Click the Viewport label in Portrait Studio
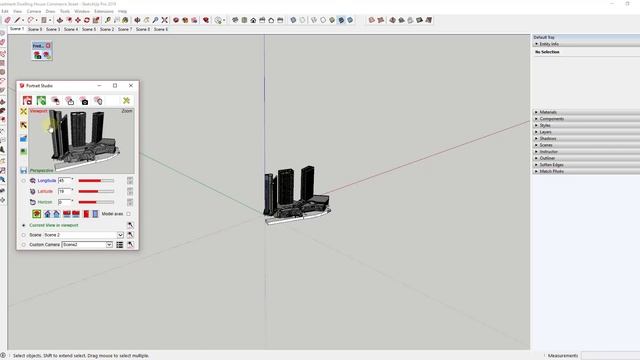The height and width of the screenshot is (360, 640). click(38, 111)
